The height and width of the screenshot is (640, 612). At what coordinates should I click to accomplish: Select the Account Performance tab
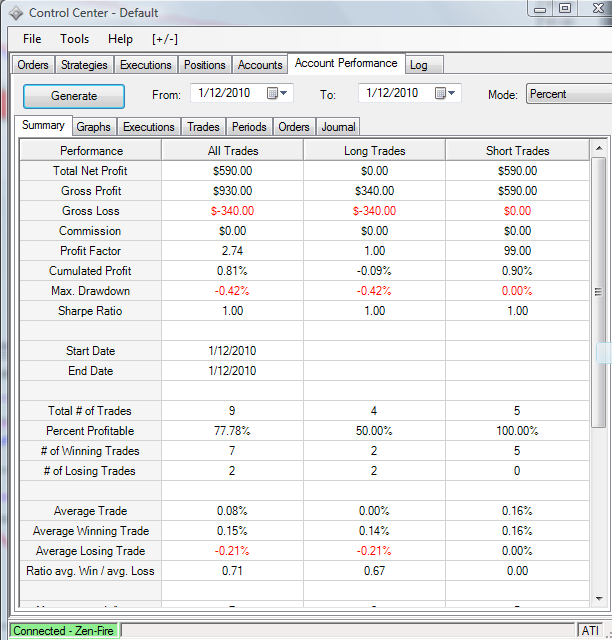point(346,63)
